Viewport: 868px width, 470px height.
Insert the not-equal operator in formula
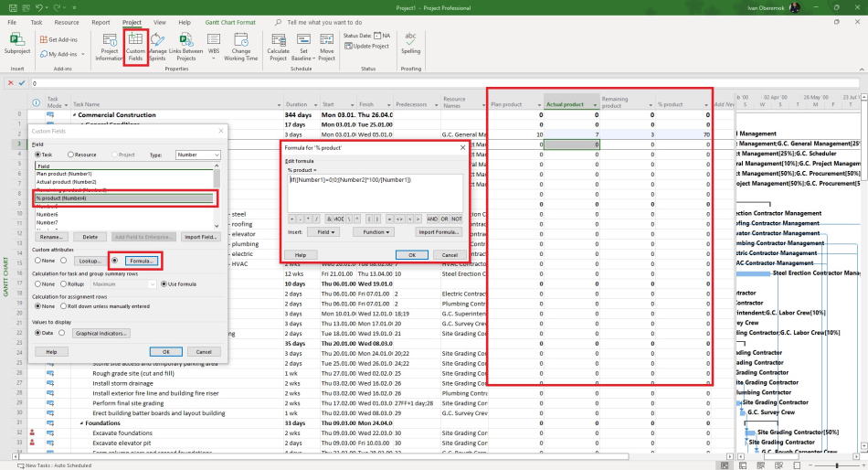[x=399, y=219]
